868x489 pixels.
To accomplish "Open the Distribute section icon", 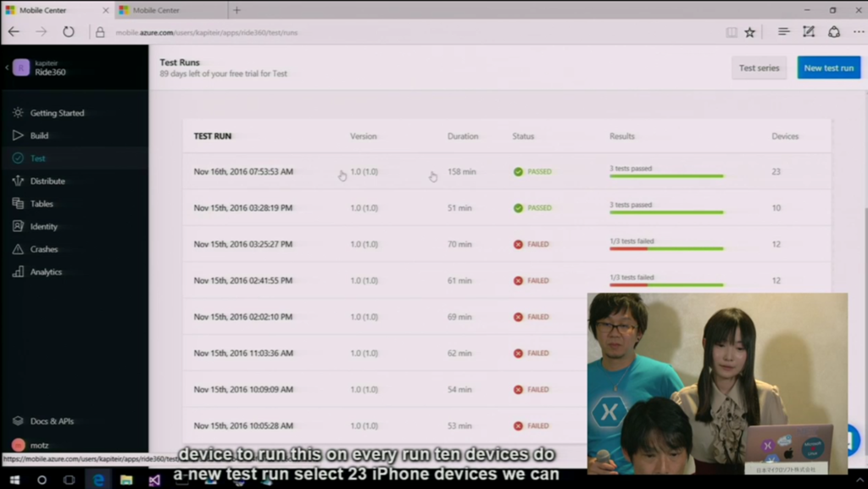I will click(x=18, y=181).
